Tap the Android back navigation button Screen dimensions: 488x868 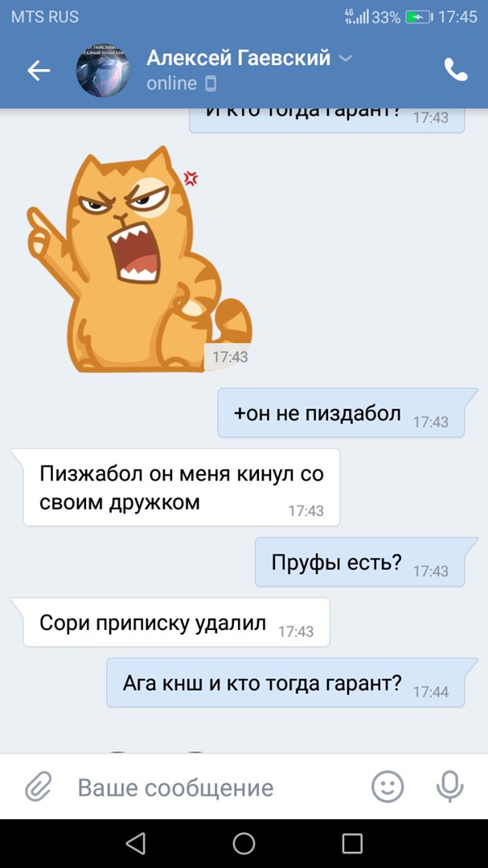point(136,843)
